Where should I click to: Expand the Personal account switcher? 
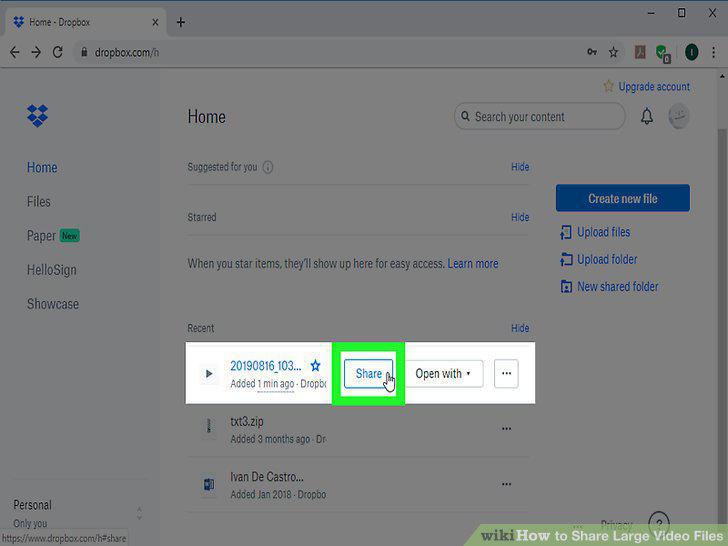coord(139,513)
